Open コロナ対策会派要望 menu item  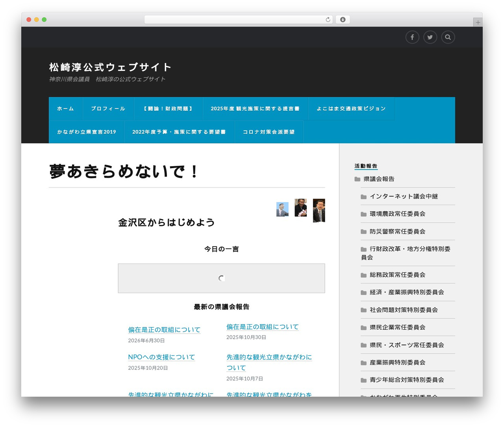pos(269,132)
